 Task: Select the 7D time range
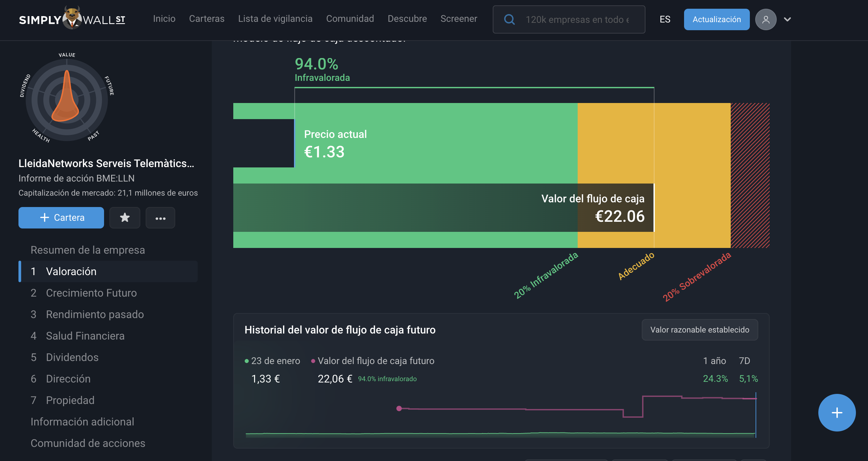click(744, 361)
